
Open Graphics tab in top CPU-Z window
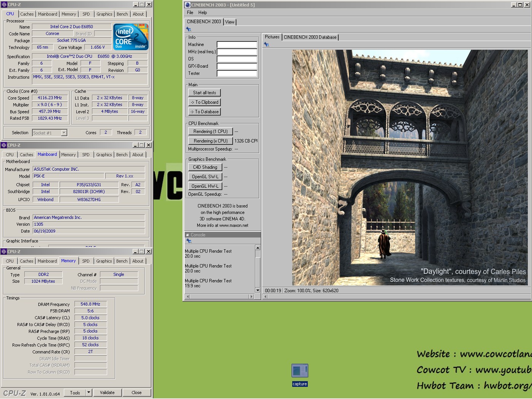pyautogui.click(x=104, y=14)
